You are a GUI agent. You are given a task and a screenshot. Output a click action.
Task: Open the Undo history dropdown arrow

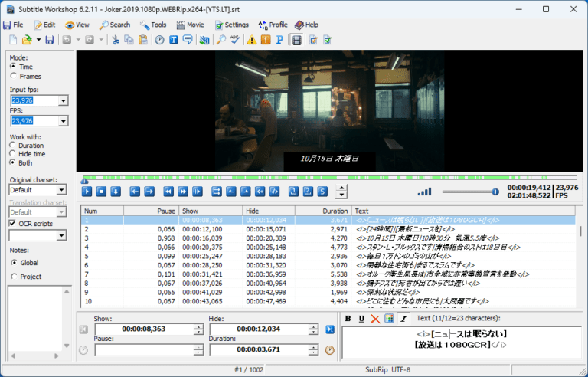point(78,40)
